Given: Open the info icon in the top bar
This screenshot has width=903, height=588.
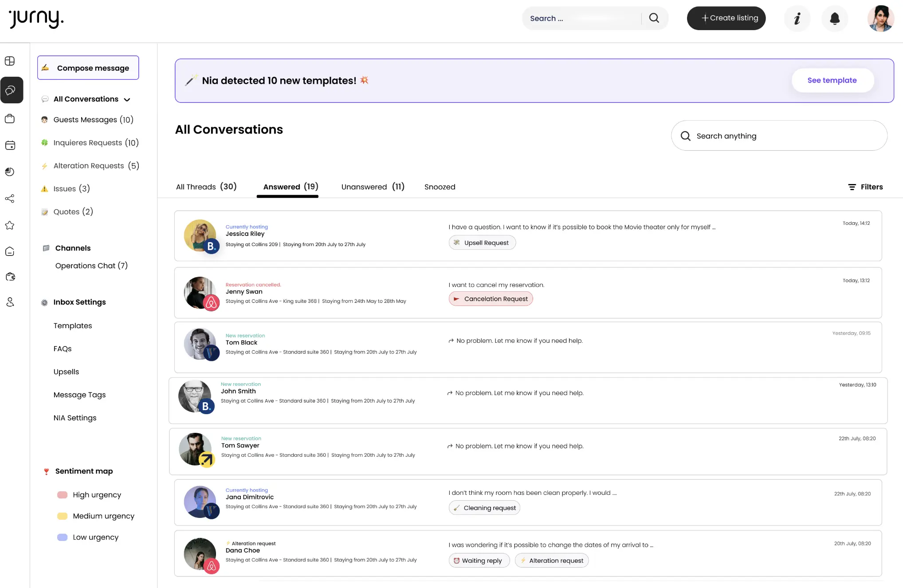Looking at the screenshot, I should click(797, 19).
